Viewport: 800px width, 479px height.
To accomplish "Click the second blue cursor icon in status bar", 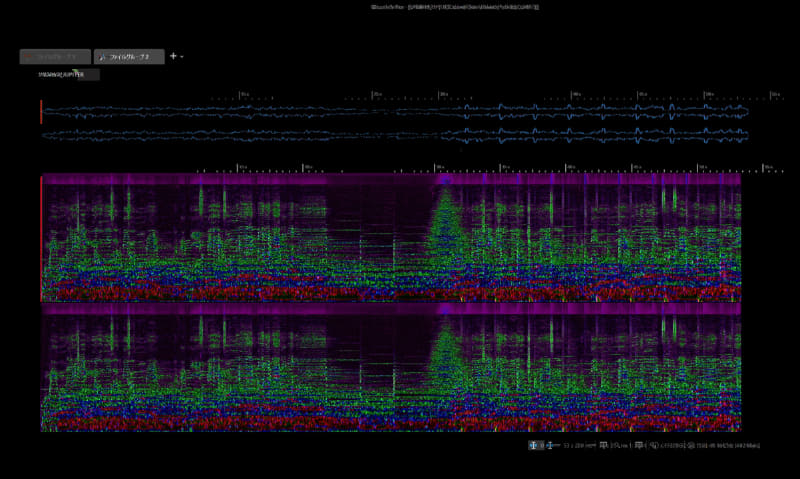I will [550, 445].
